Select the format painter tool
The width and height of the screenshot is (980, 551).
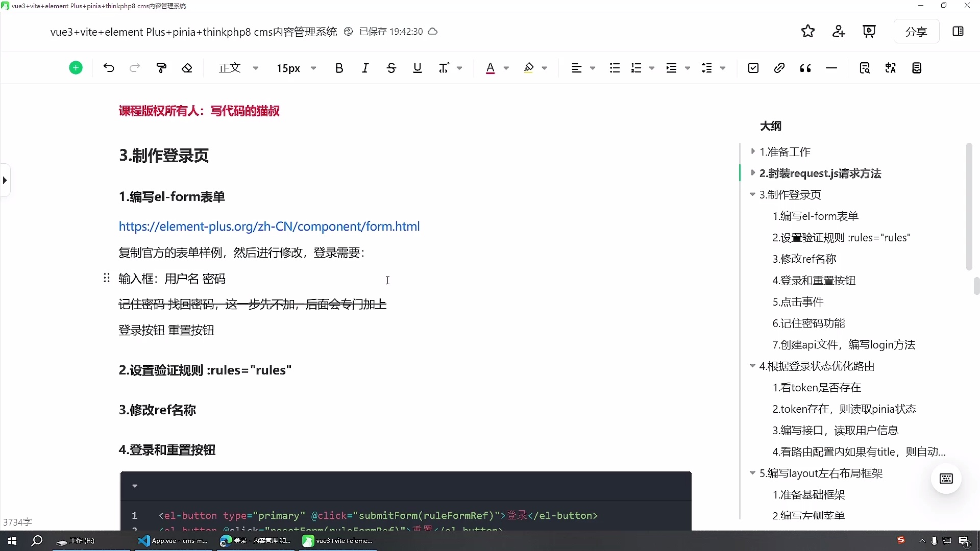click(161, 68)
